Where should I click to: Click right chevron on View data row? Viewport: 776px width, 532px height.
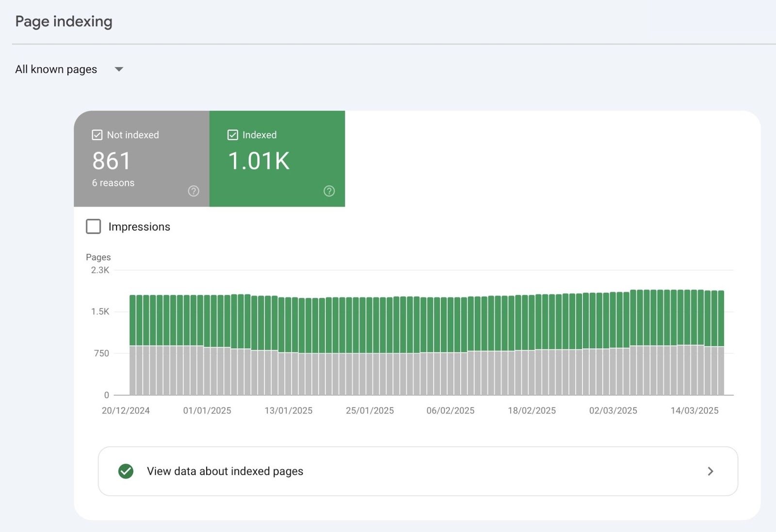(711, 471)
